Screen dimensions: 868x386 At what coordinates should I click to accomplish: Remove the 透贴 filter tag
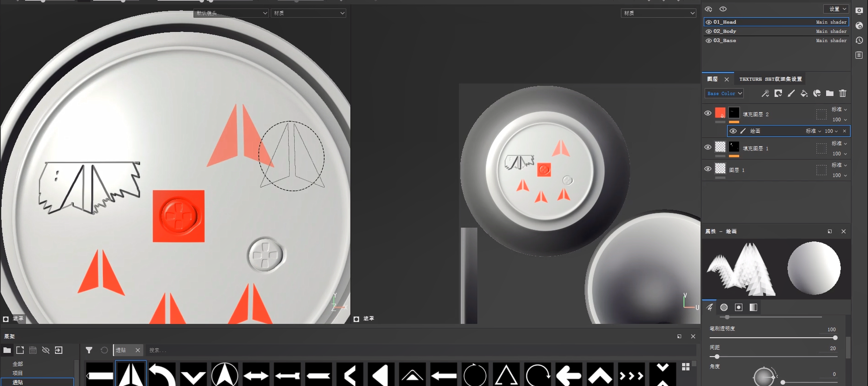point(138,350)
